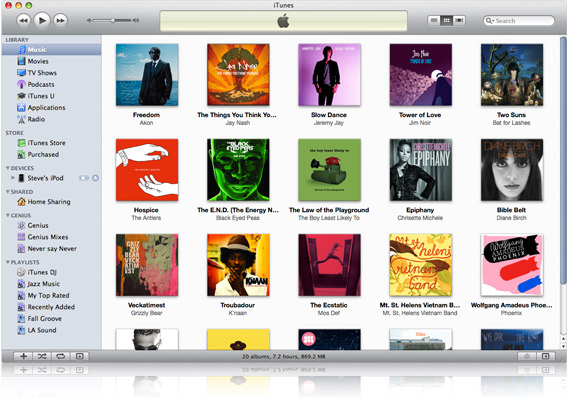Open LA Sound playlist
Viewport: 567px width, 405px height.
click(52, 330)
